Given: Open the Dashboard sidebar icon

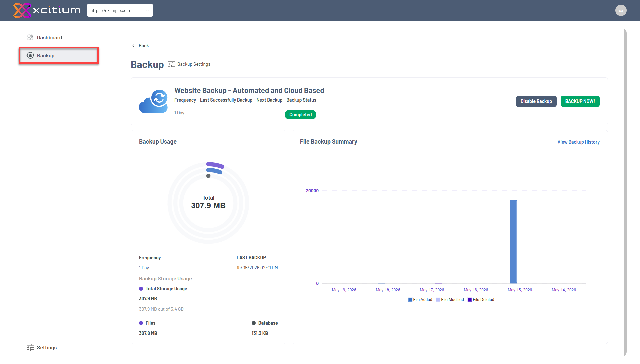Looking at the screenshot, I should [x=30, y=37].
